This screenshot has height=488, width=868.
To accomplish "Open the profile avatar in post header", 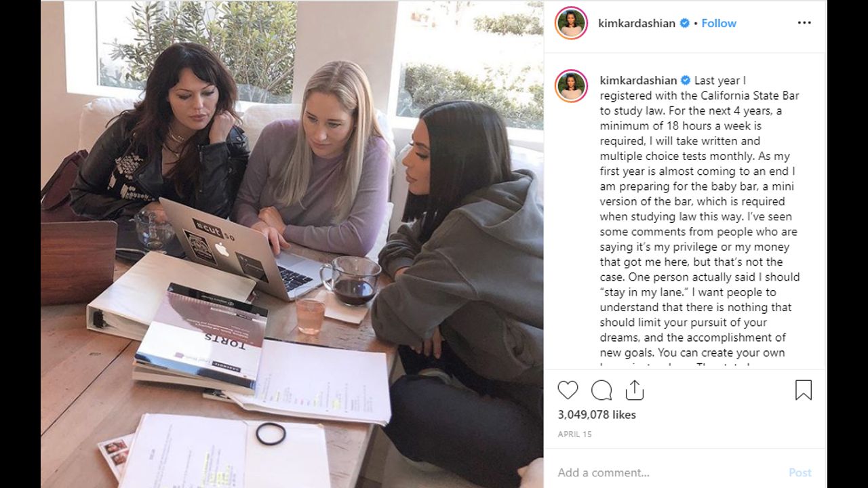I will point(571,23).
